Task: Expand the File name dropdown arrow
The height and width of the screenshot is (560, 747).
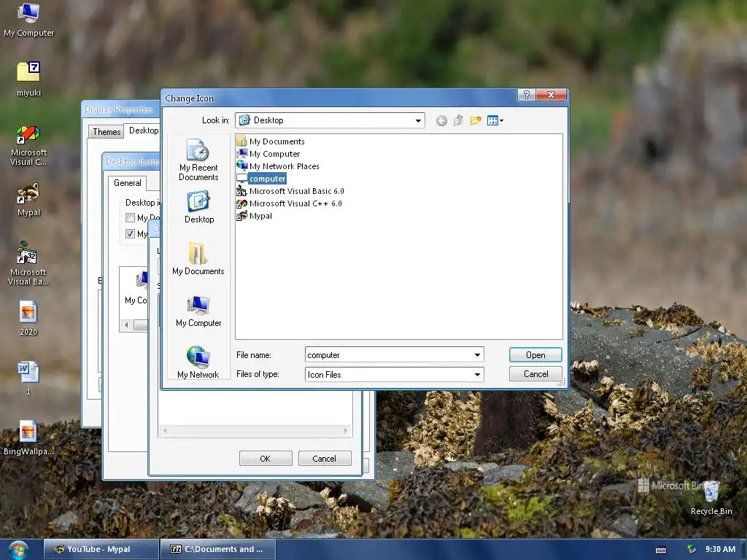Action: (x=477, y=355)
